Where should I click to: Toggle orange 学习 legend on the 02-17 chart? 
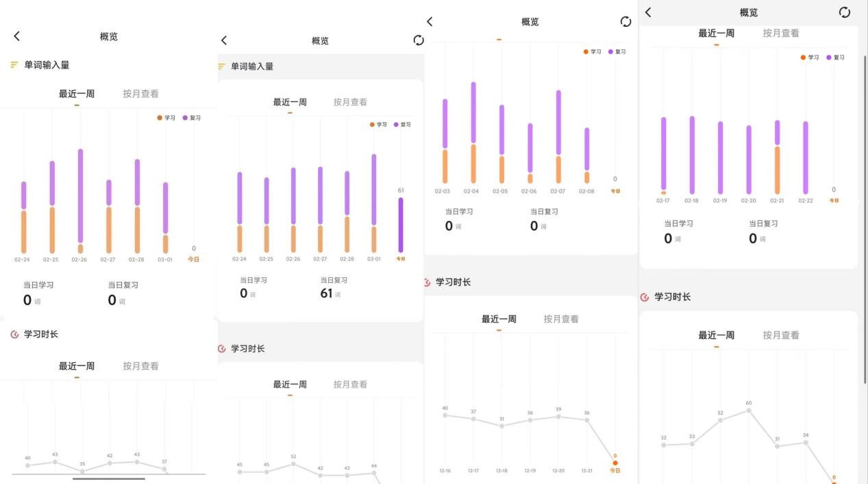tap(809, 58)
